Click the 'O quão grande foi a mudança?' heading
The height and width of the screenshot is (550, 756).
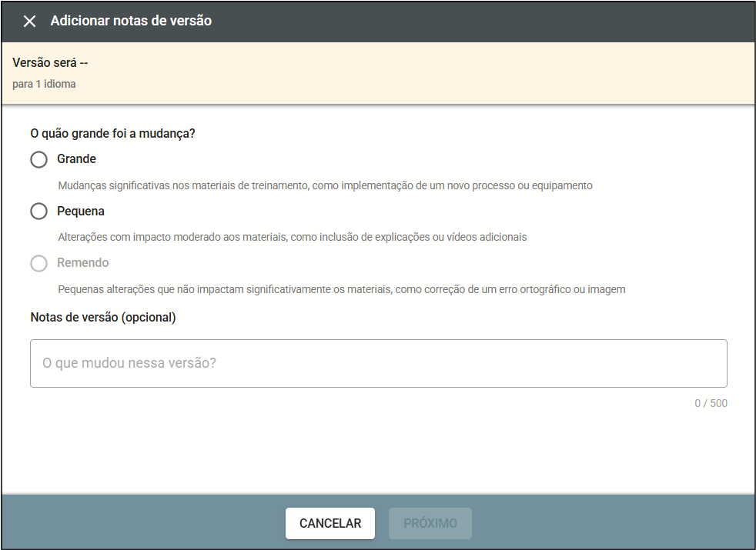pyautogui.click(x=112, y=134)
